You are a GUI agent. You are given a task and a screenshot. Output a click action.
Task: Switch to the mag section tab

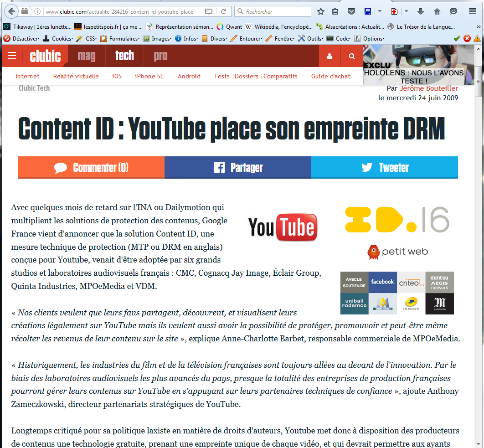point(87,56)
